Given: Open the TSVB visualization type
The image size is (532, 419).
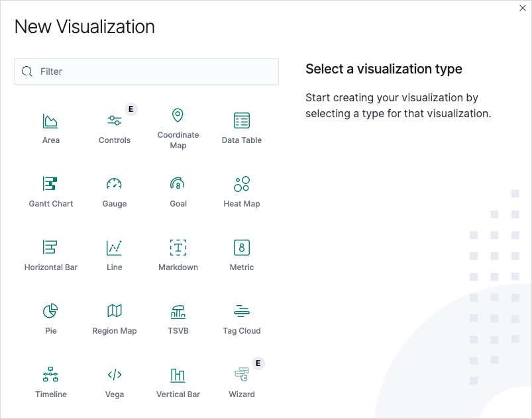Looking at the screenshot, I should click(178, 319).
